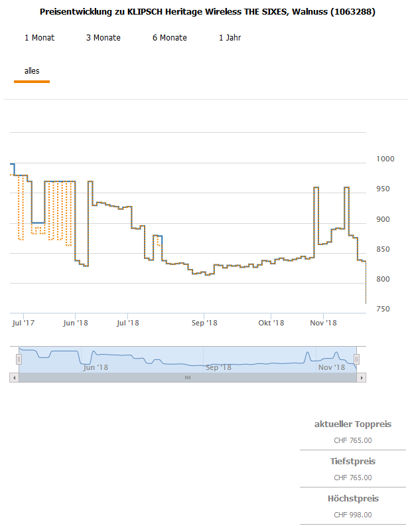Screen dimensions: 408x532
Task: Click the Jun '18 label on the chart x-axis
Action: [75, 323]
